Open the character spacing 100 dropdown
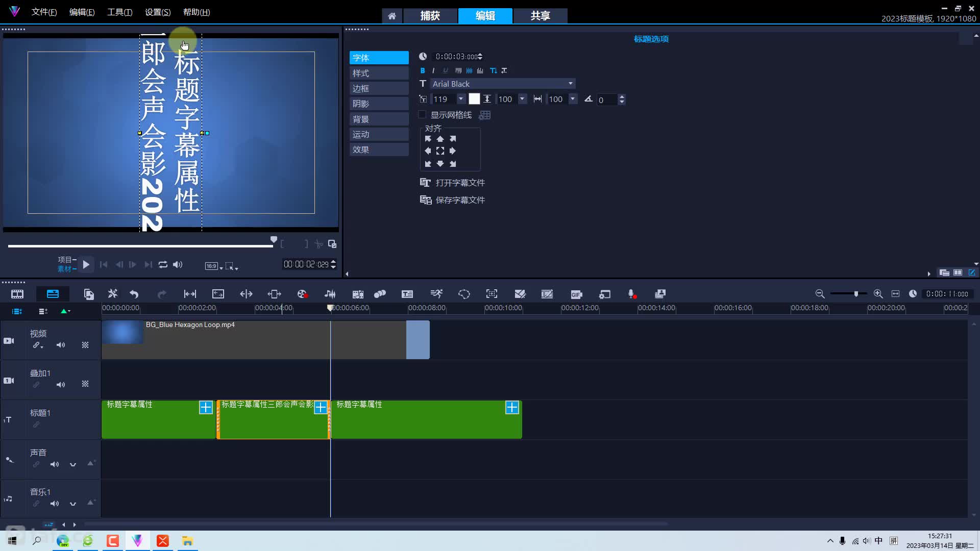The height and width of the screenshot is (551, 980). click(x=573, y=99)
